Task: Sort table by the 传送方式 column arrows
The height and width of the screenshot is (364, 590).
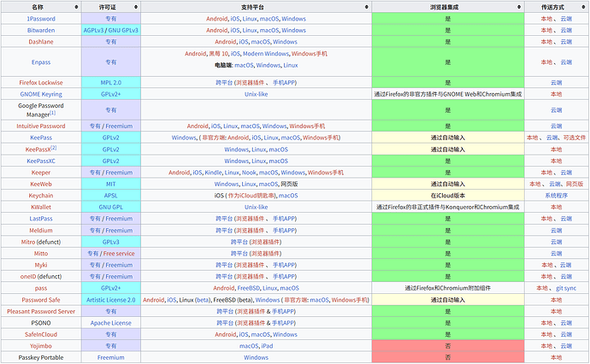Action: (x=583, y=7)
